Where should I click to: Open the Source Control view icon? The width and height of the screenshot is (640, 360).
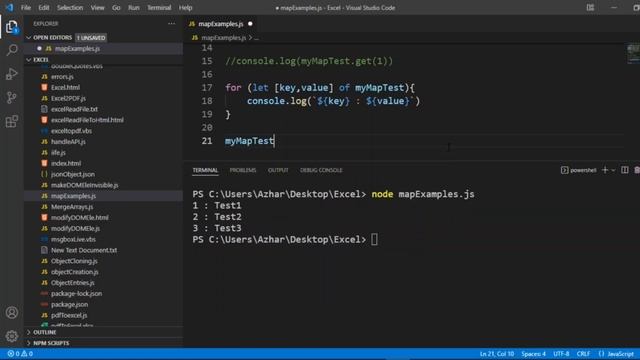pyautogui.click(x=12, y=98)
